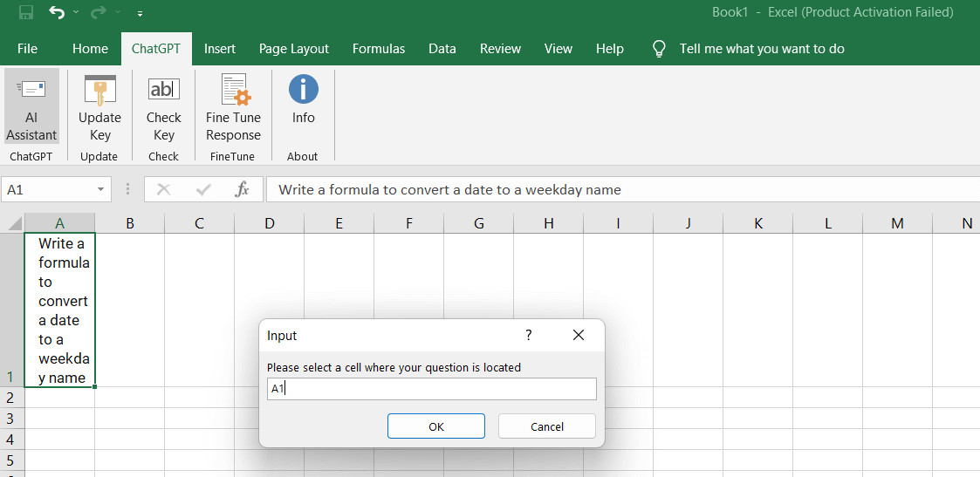Open the Insert tab
The image size is (980, 477).
tap(219, 49)
